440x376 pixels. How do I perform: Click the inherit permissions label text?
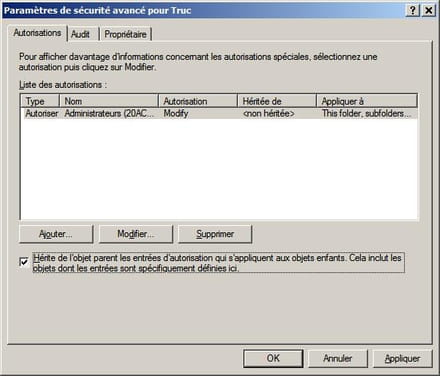pyautogui.click(x=218, y=263)
